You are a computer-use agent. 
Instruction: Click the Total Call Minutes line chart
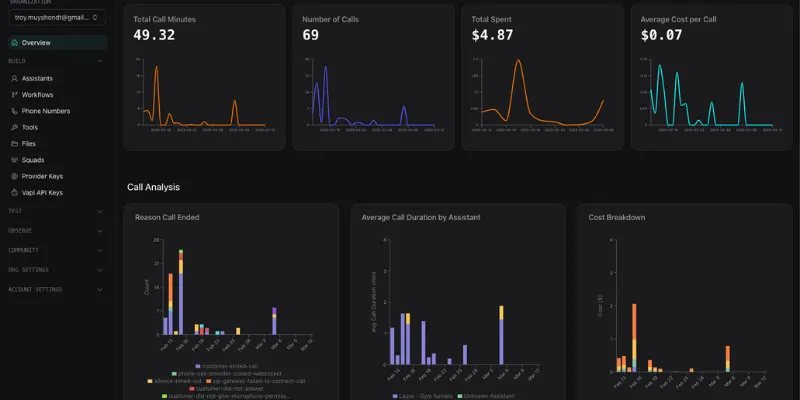pos(204,95)
